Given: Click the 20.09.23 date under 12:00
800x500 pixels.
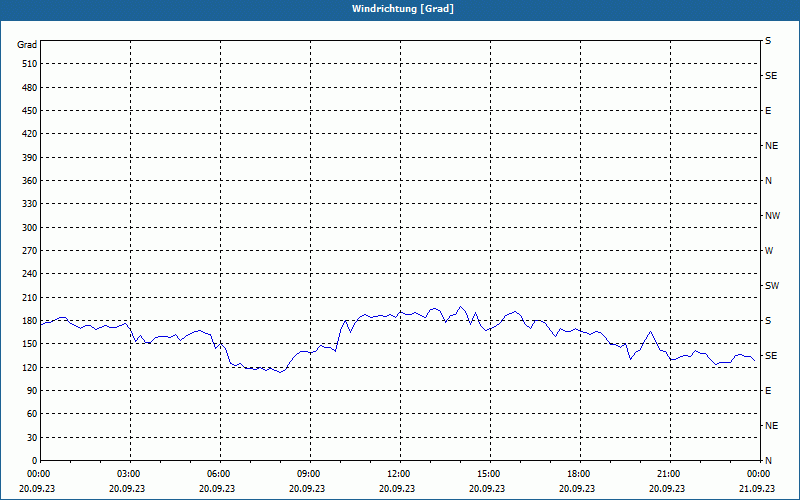Looking at the screenshot, I should coord(397,488).
